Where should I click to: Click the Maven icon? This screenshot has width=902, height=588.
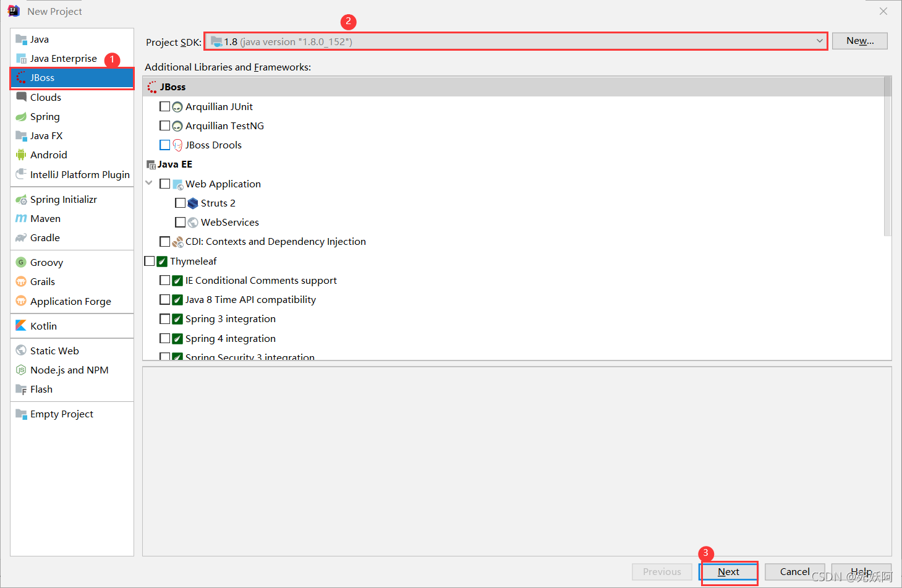tap(21, 218)
